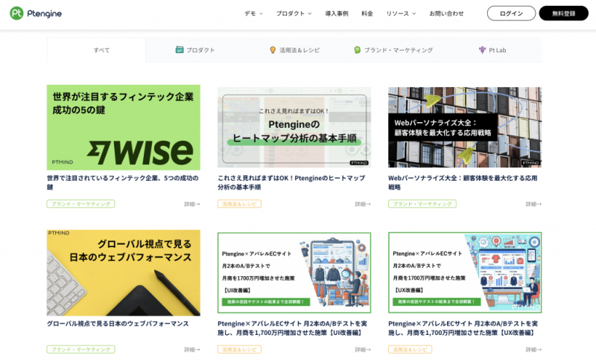Open the Wise fintech article thumbnail
Screen dimensions: 596x364
coord(124,127)
